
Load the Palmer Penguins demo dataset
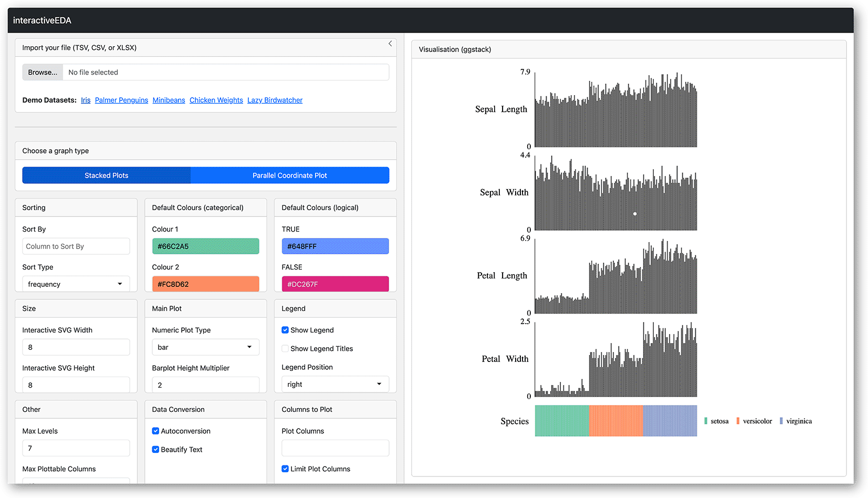121,100
